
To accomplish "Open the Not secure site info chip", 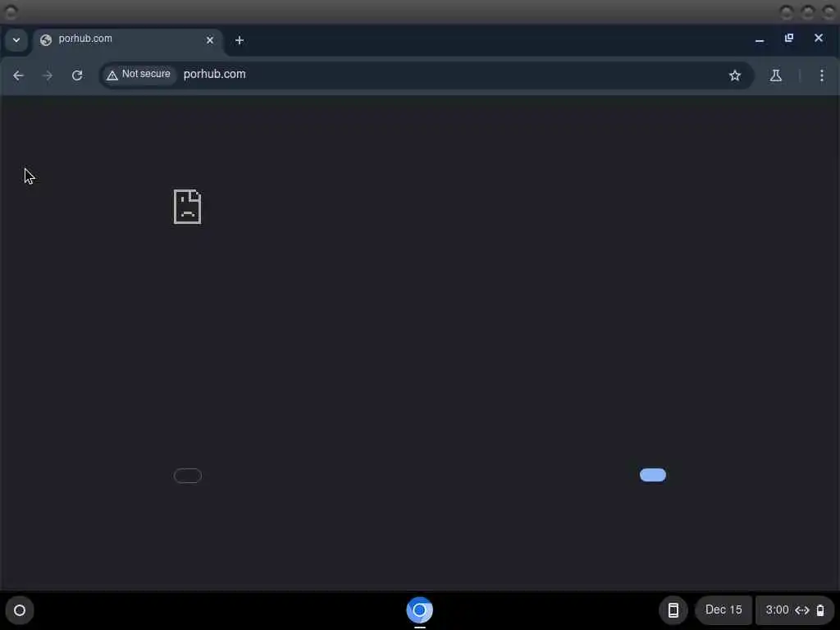I will coord(139,75).
